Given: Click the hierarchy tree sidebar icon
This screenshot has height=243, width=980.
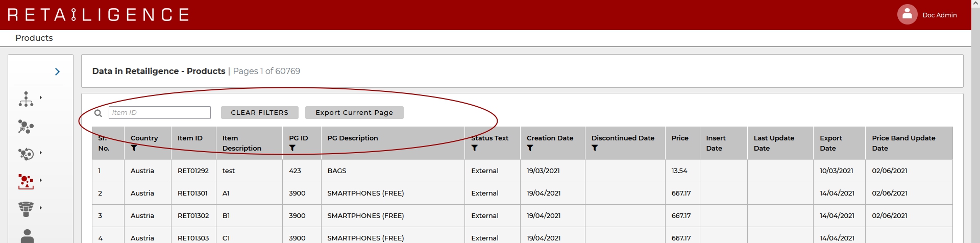Looking at the screenshot, I should (x=26, y=99).
